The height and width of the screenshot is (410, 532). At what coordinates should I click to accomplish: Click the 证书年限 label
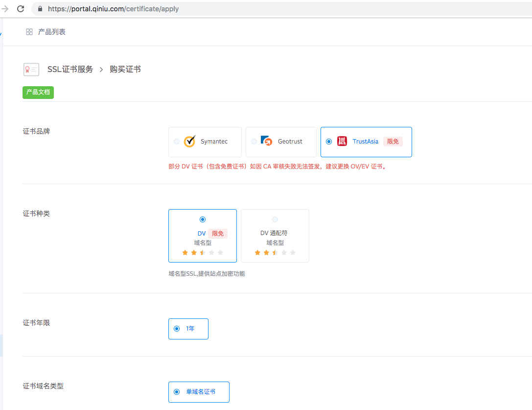coord(36,323)
